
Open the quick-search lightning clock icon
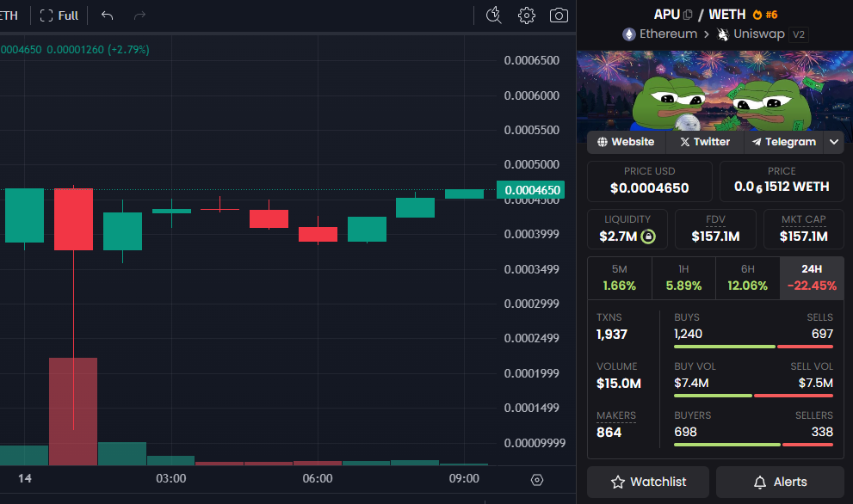493,15
